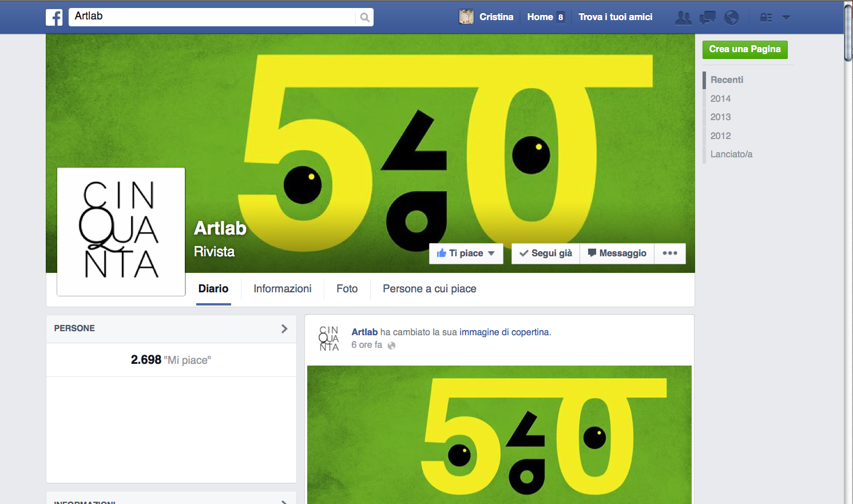Click the Facebook logo icon
This screenshot has width=853, height=504.
[x=54, y=17]
